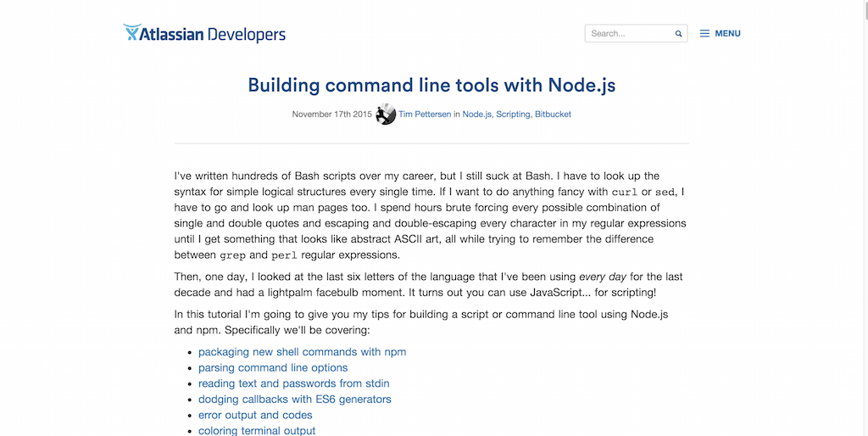The height and width of the screenshot is (436, 868).
Task: Follow 'coloring terminal output' link
Action: (257, 430)
